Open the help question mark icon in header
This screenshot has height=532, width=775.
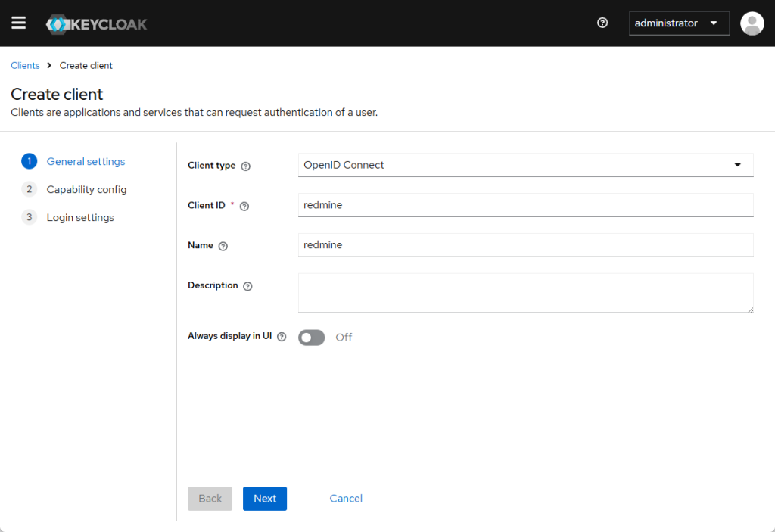[x=602, y=23]
